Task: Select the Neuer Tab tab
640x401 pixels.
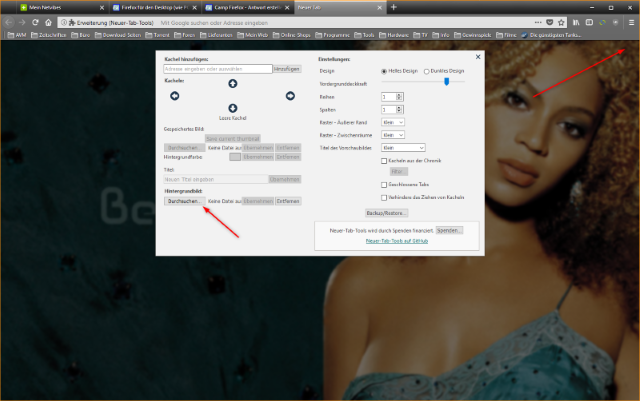Action: pyautogui.click(x=340, y=7)
